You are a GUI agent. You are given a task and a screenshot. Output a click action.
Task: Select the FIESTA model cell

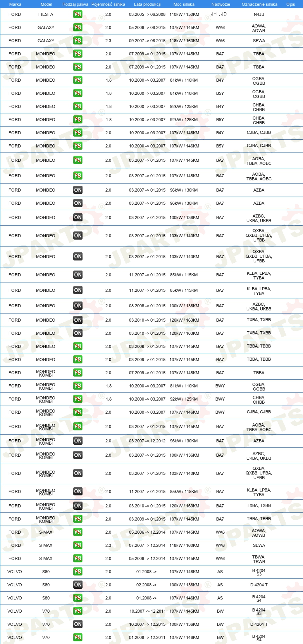[x=46, y=14]
